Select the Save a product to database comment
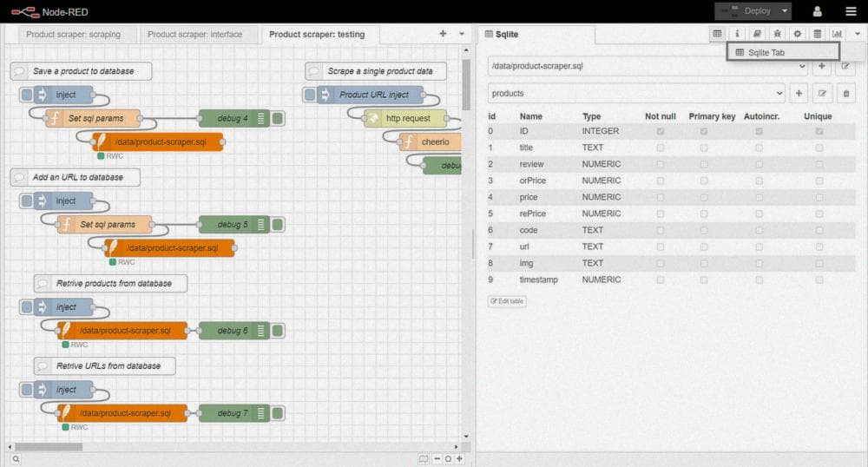The width and height of the screenshot is (868, 467). 81,71
